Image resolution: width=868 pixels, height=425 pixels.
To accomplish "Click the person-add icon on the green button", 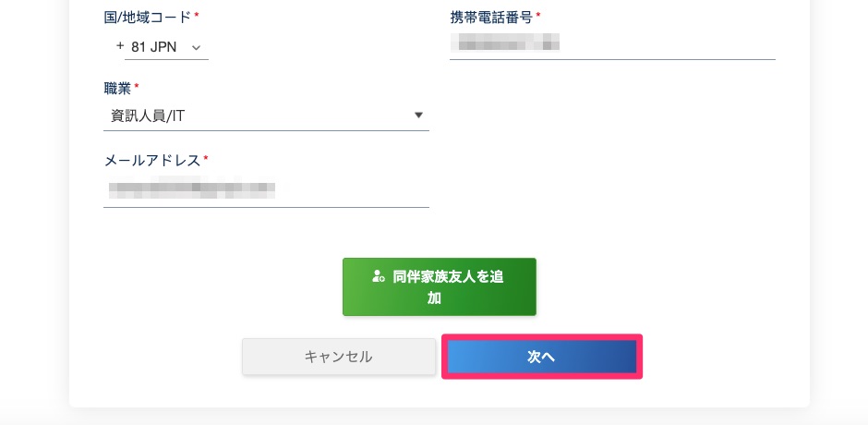I will point(377,275).
